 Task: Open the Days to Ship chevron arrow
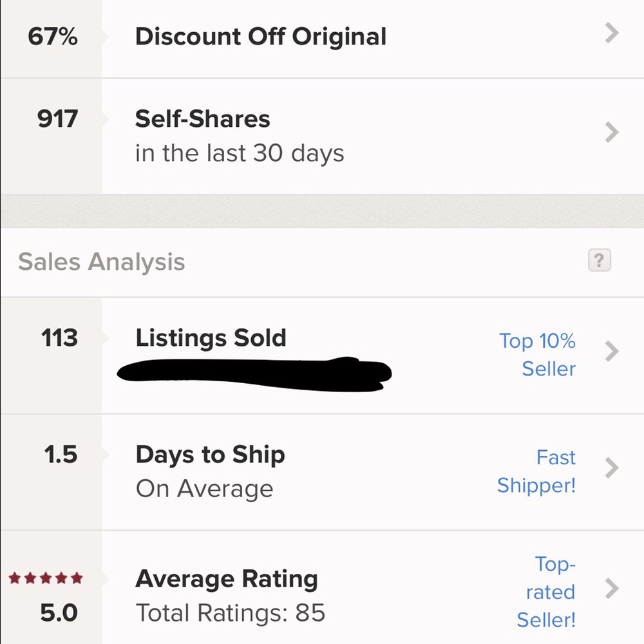612,468
